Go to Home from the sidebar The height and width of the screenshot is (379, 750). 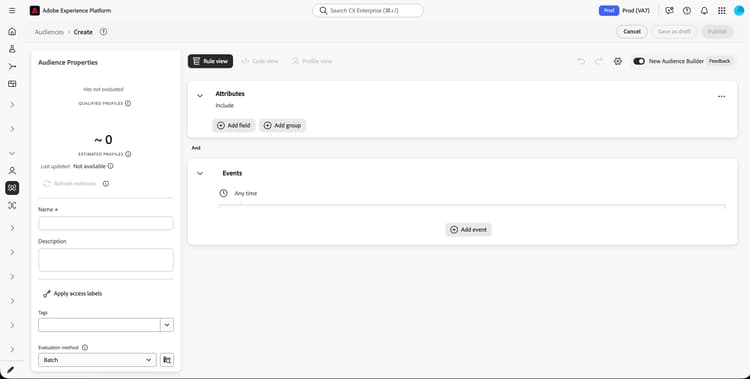[x=12, y=32]
